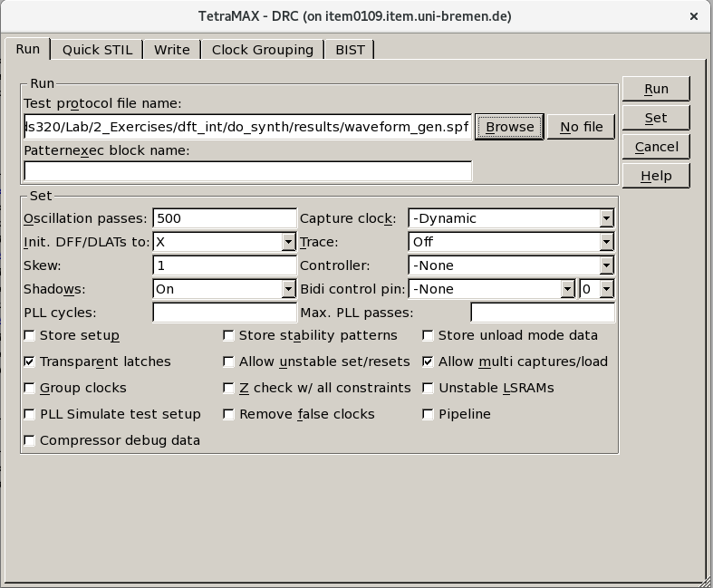Click the Set button
Screen dimensions: 713x588
point(656,118)
